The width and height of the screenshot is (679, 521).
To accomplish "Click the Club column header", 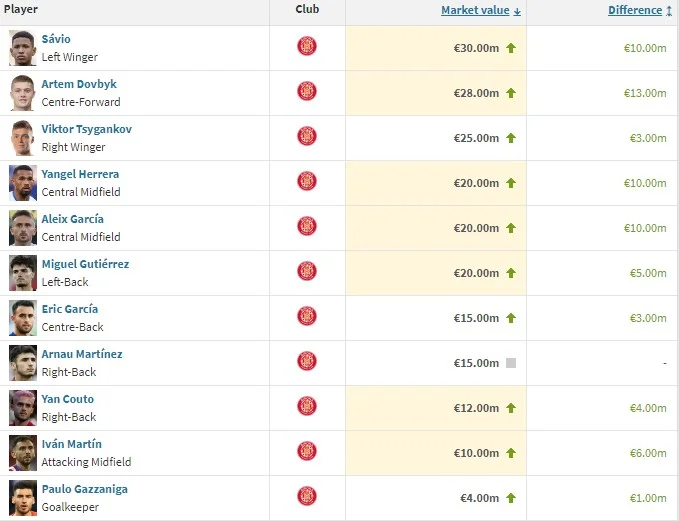I will (307, 9).
